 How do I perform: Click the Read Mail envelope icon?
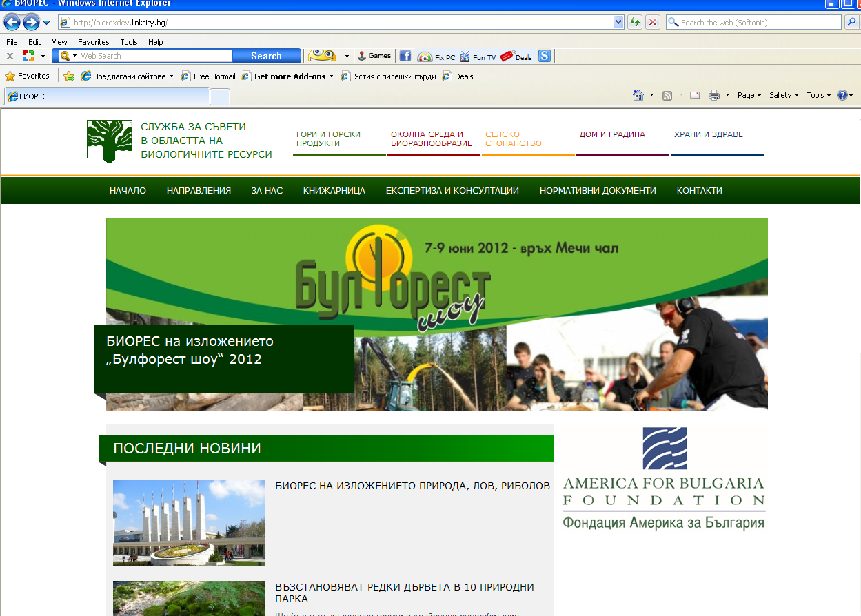pos(695,95)
